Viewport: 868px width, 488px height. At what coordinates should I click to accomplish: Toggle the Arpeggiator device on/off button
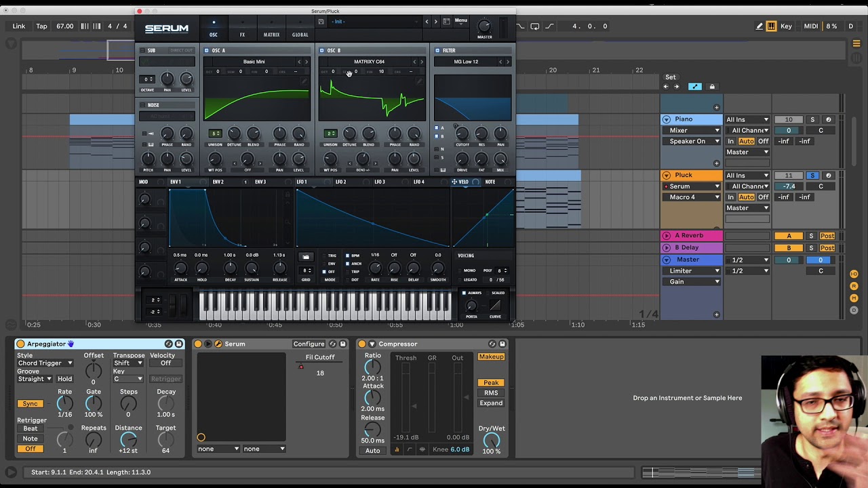tap(20, 344)
